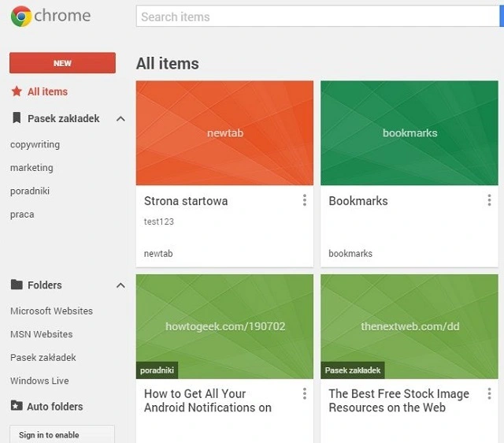Click the newtab URL under Strona startowa

pos(158,254)
